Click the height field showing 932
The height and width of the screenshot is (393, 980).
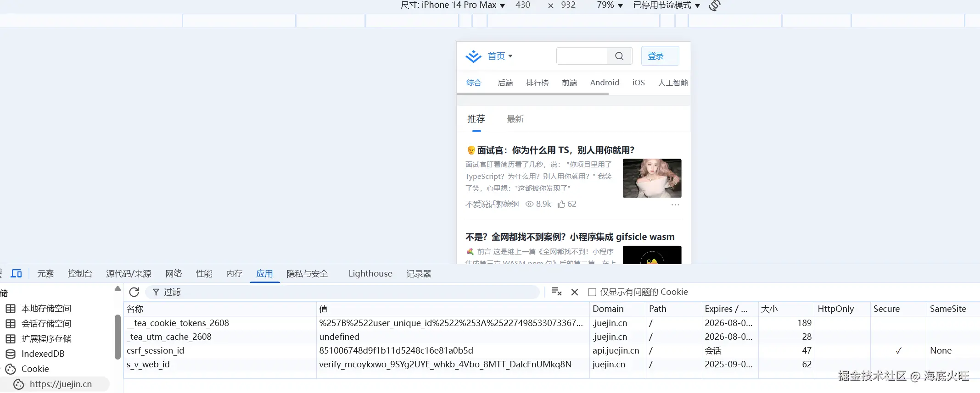pyautogui.click(x=568, y=5)
